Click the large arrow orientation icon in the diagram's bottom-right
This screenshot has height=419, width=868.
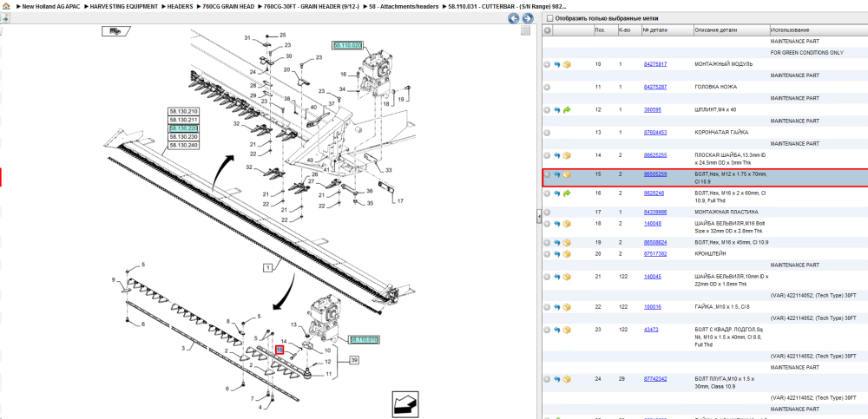click(405, 404)
